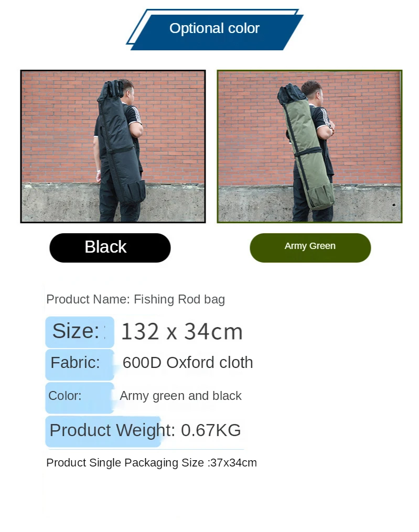The height and width of the screenshot is (532, 419).
Task: Click the Army green and black text
Action: tap(180, 396)
